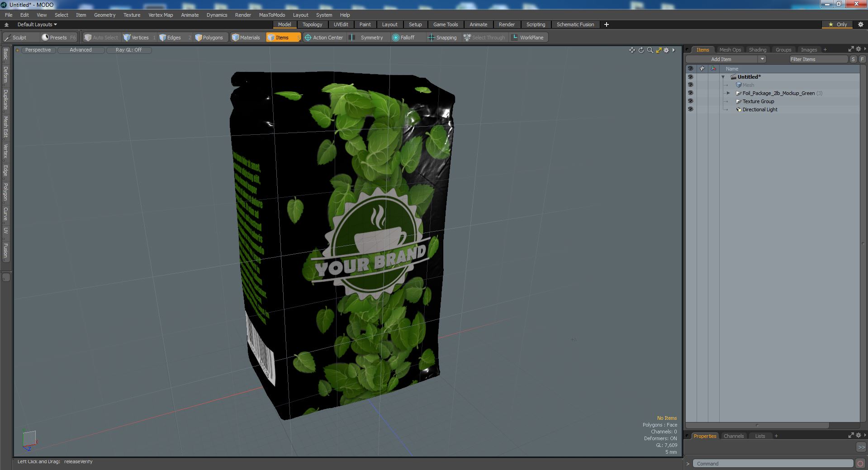Screen dimensions: 868x470
Task: Switch to the UVEdit layout tab
Action: tap(341, 24)
